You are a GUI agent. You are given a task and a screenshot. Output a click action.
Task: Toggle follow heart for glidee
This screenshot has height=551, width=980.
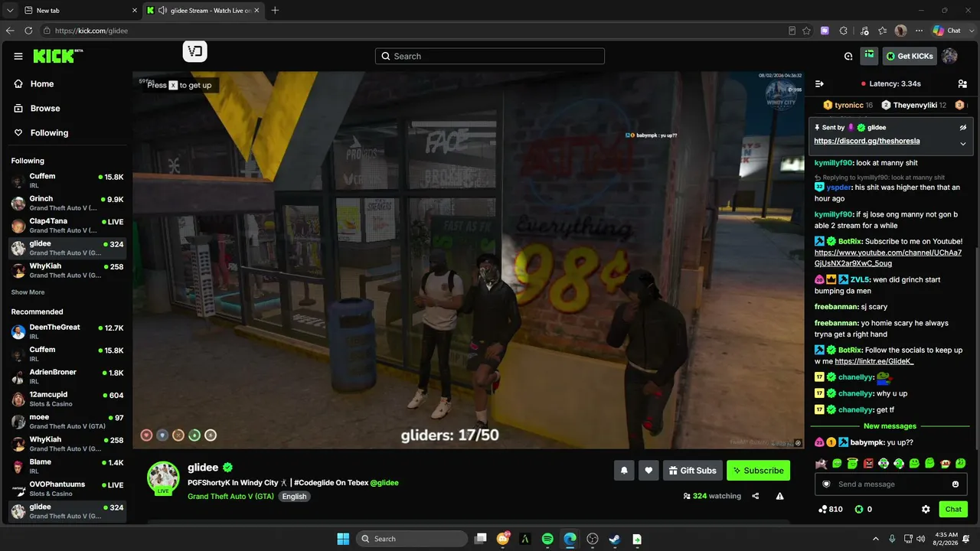pyautogui.click(x=648, y=471)
